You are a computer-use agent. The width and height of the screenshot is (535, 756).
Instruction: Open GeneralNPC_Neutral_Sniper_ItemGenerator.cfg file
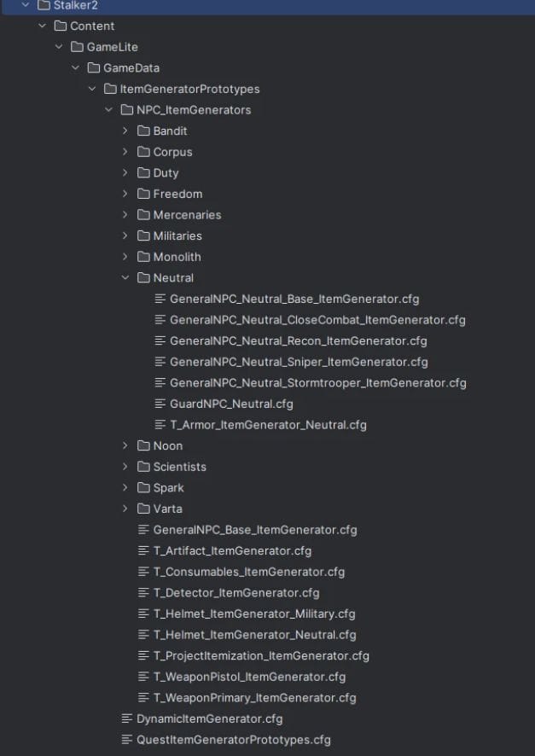tap(299, 362)
